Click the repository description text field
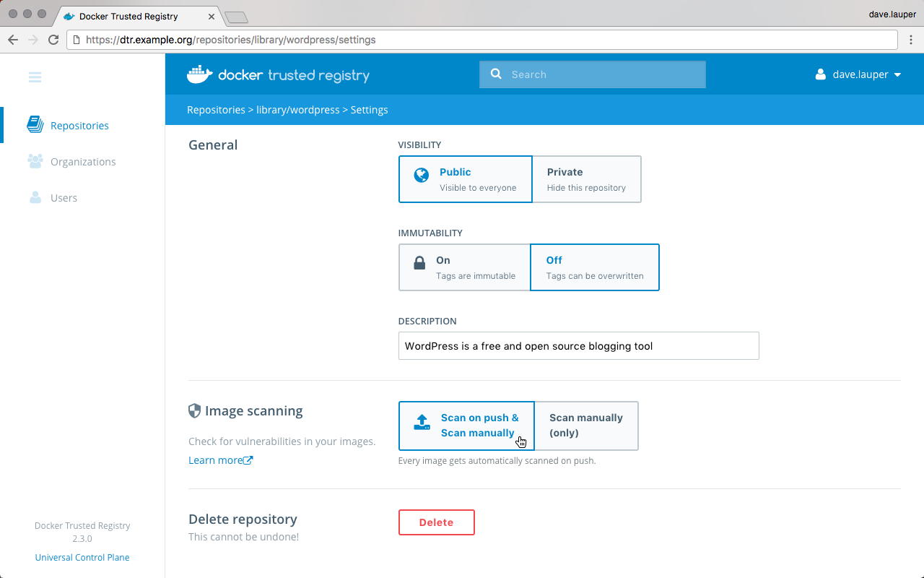The height and width of the screenshot is (578, 924). click(578, 346)
